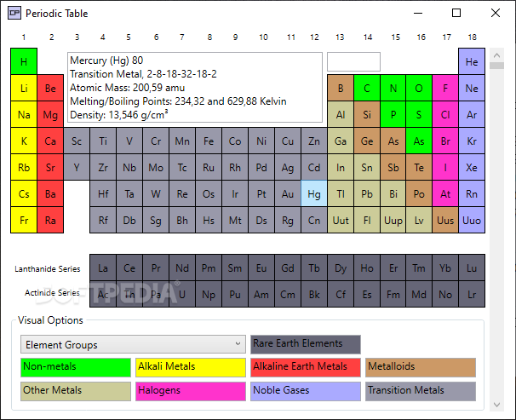Click the Rare Earth Elements legend swatch
Image resolution: width=516 pixels, height=420 pixels.
click(306, 344)
